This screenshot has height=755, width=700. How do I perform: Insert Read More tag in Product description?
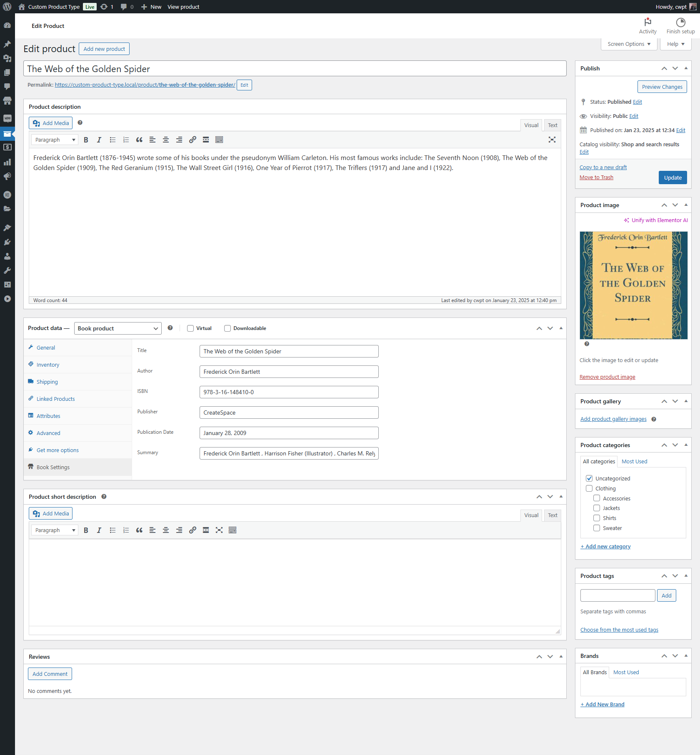[x=206, y=140]
